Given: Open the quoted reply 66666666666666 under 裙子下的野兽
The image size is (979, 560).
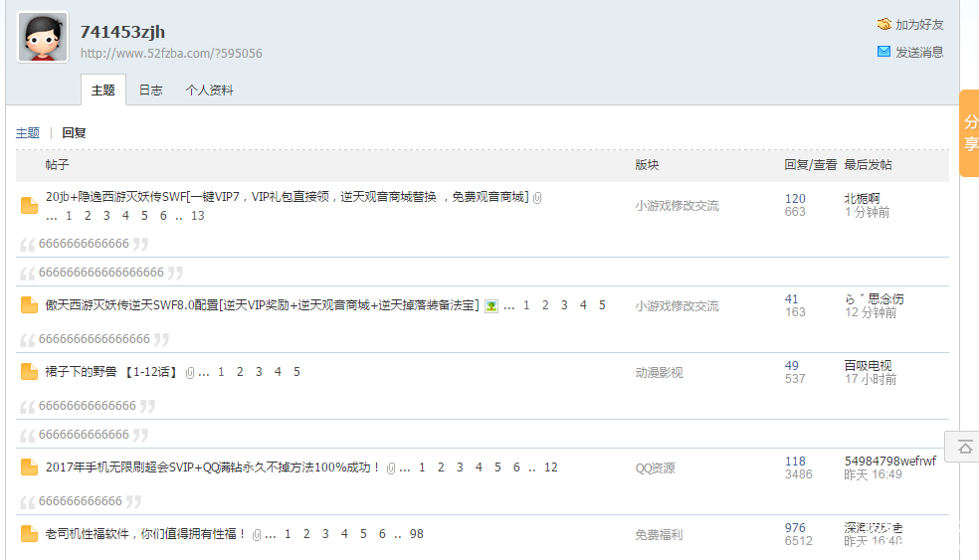Looking at the screenshot, I should (88, 406).
